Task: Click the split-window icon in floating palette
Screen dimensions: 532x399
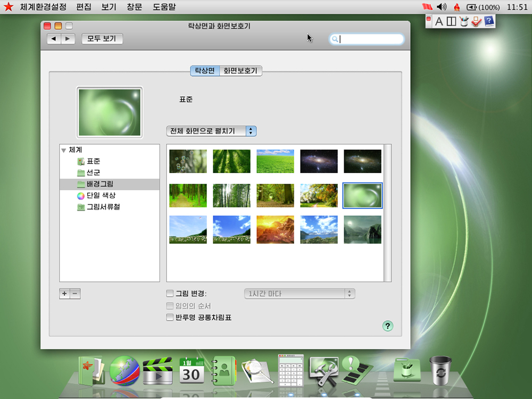Action: coord(451,21)
